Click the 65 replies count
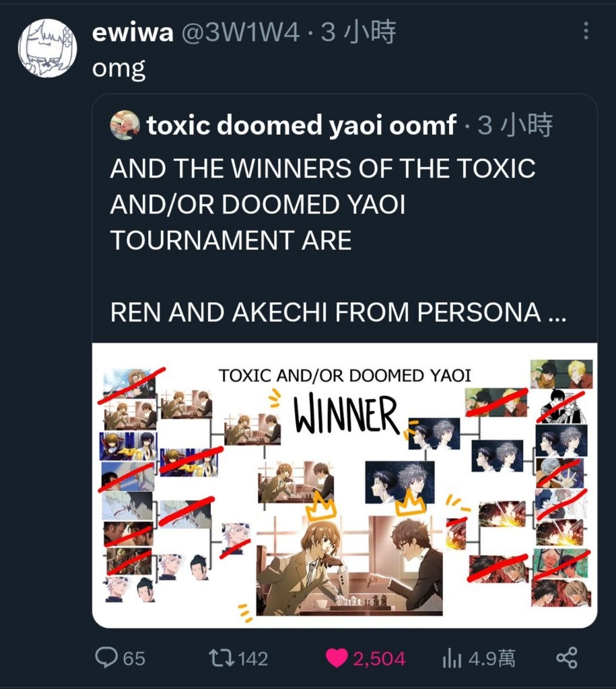The image size is (616, 689). 134,659
